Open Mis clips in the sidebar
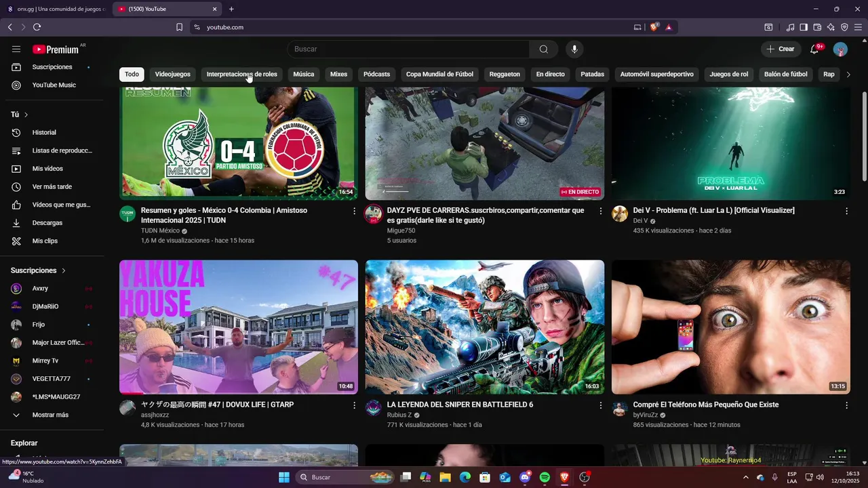 click(52, 241)
